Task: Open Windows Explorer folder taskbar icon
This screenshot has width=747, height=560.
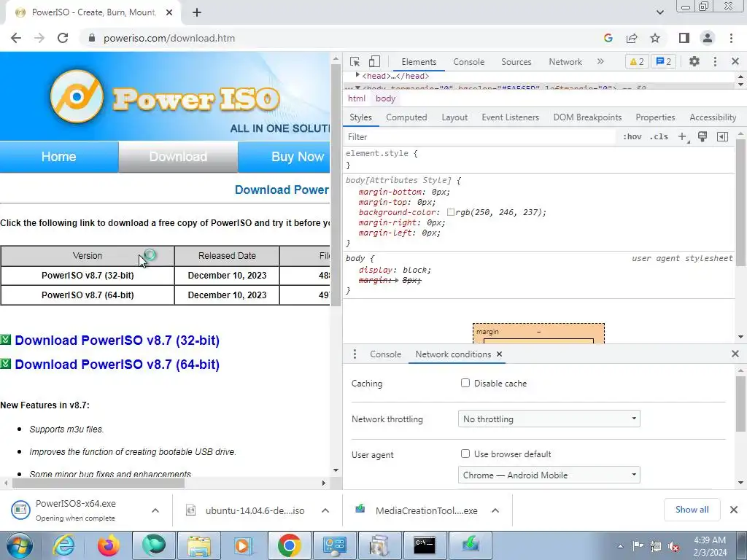Action: 199,545
